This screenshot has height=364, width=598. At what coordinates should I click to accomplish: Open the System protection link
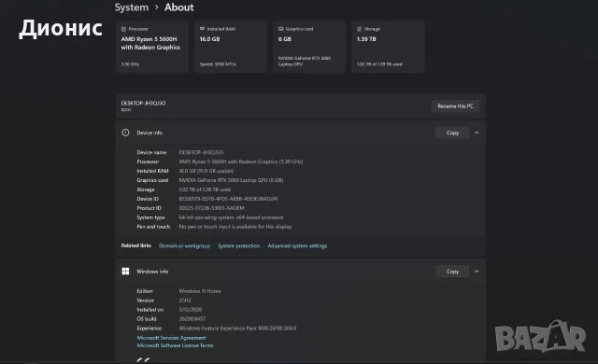[x=239, y=246]
